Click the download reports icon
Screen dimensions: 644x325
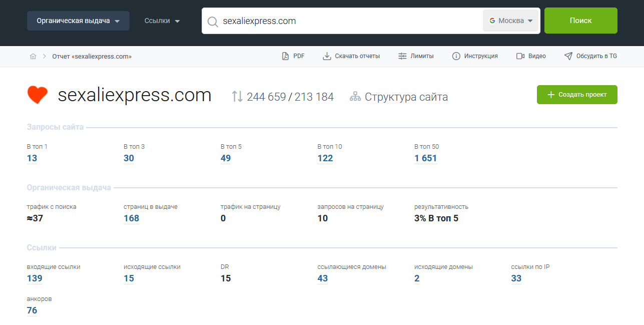click(x=327, y=56)
